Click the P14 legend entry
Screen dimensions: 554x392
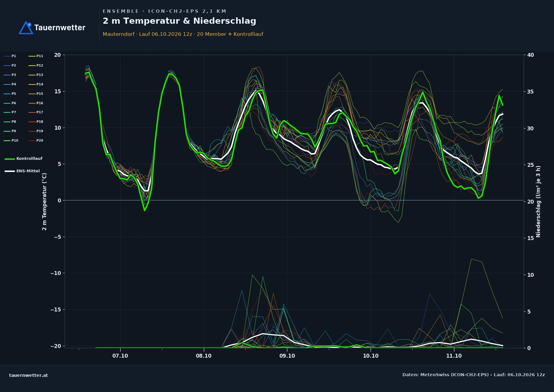click(x=36, y=84)
